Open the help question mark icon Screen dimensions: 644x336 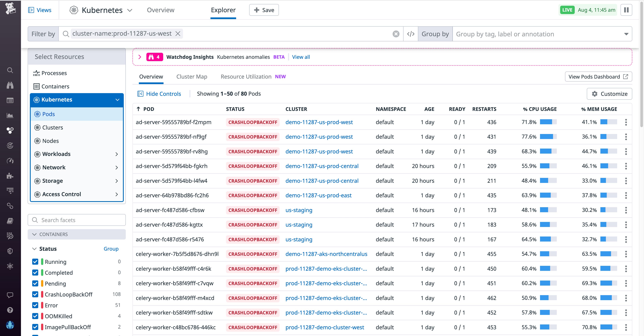point(10,310)
